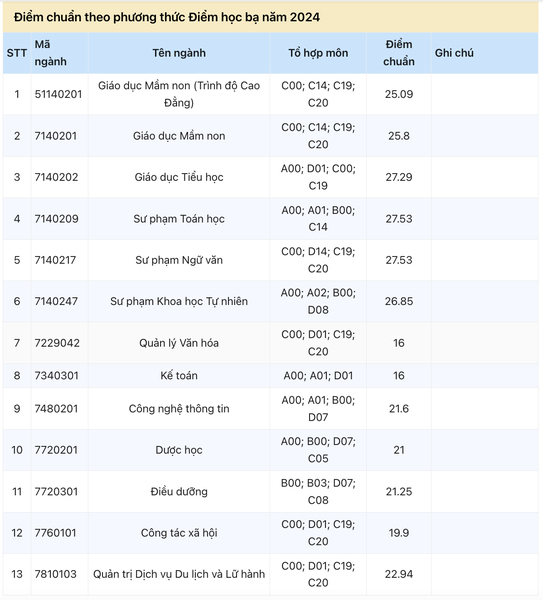The width and height of the screenshot is (543, 600).
Task: Select the 'Giáo dục Tiểu học' row name
Action: pyautogui.click(x=179, y=177)
